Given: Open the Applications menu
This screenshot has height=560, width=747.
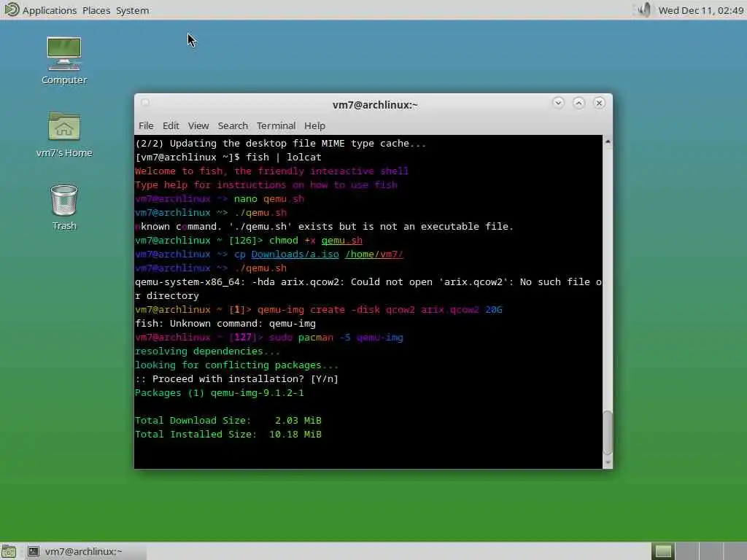Looking at the screenshot, I should [x=49, y=10].
